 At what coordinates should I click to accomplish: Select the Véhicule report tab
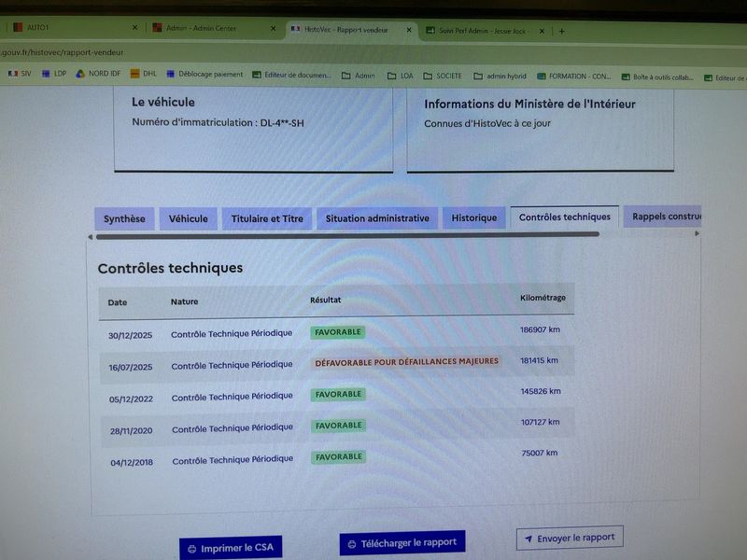point(189,218)
